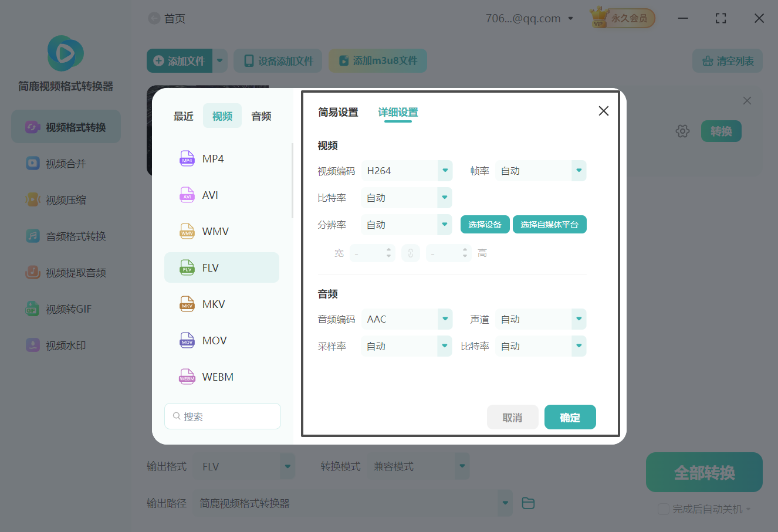Switch to the 简易设置 tab

tap(338, 112)
